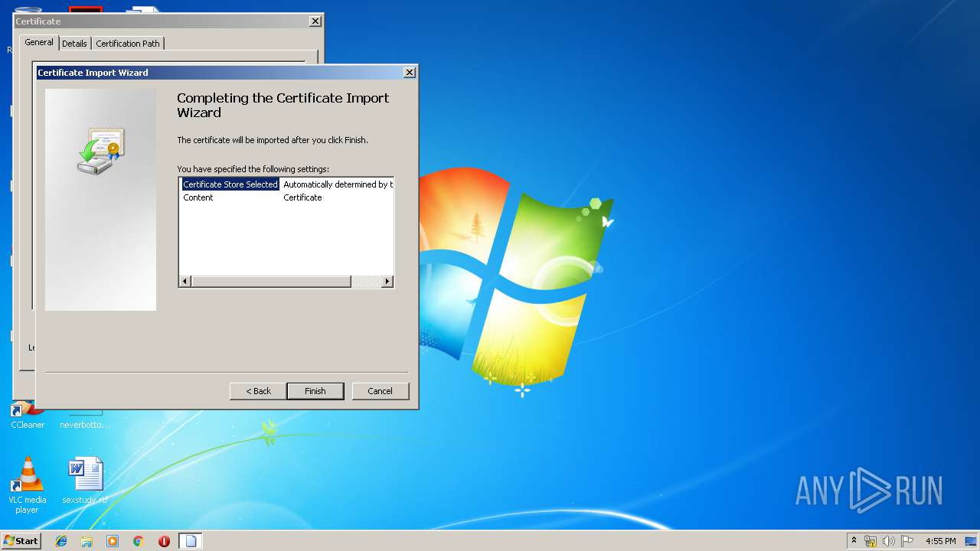The image size is (980, 551).
Task: Launch Internet Explorer from the taskbar
Action: (x=61, y=541)
